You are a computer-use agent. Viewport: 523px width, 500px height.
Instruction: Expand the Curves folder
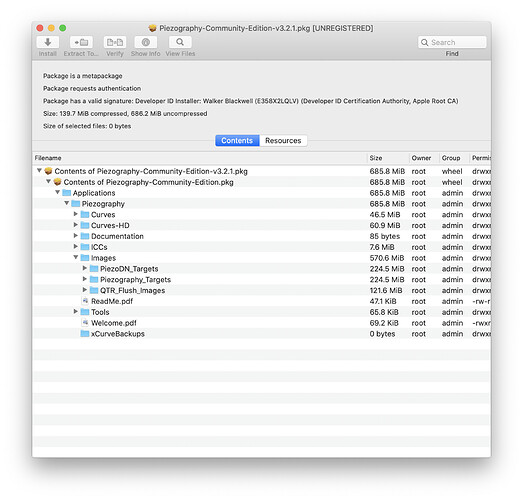tap(76, 214)
